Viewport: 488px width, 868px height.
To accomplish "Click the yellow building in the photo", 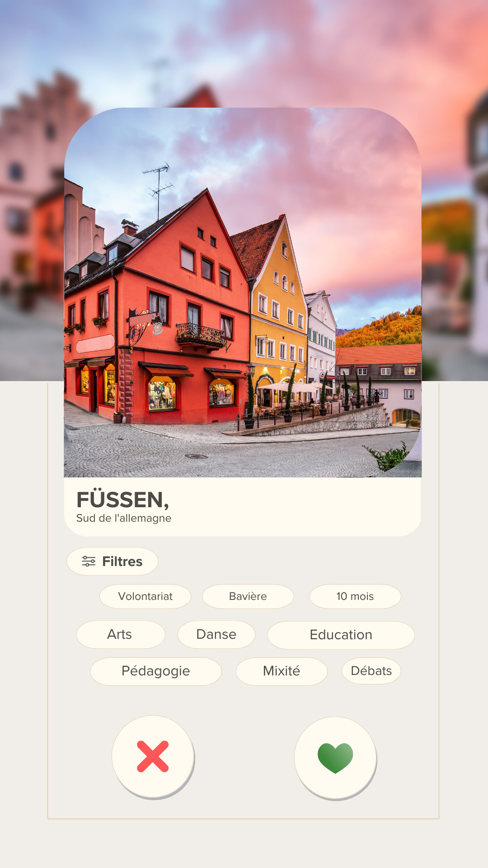I will tap(278, 307).
